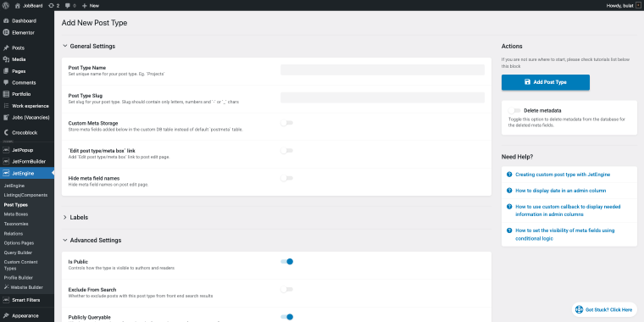The width and height of the screenshot is (644, 322).
Task: Toggle 'Edit post type/meta box' link switch
Action: tap(286, 151)
